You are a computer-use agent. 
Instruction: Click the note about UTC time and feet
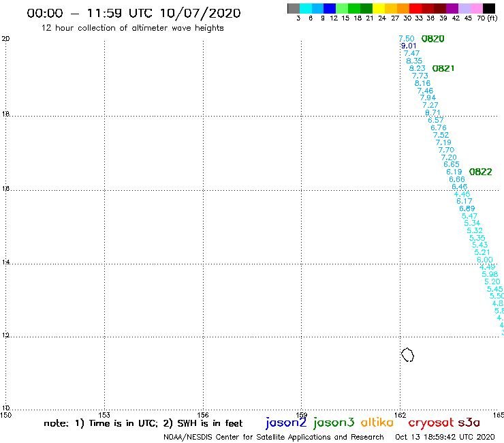pyautogui.click(x=143, y=423)
